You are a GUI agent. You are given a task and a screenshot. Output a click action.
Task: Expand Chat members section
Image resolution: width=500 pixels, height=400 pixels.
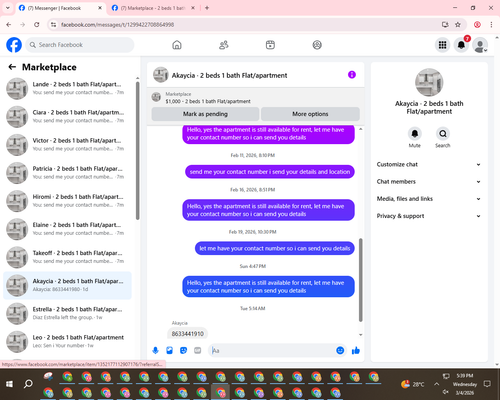429,182
